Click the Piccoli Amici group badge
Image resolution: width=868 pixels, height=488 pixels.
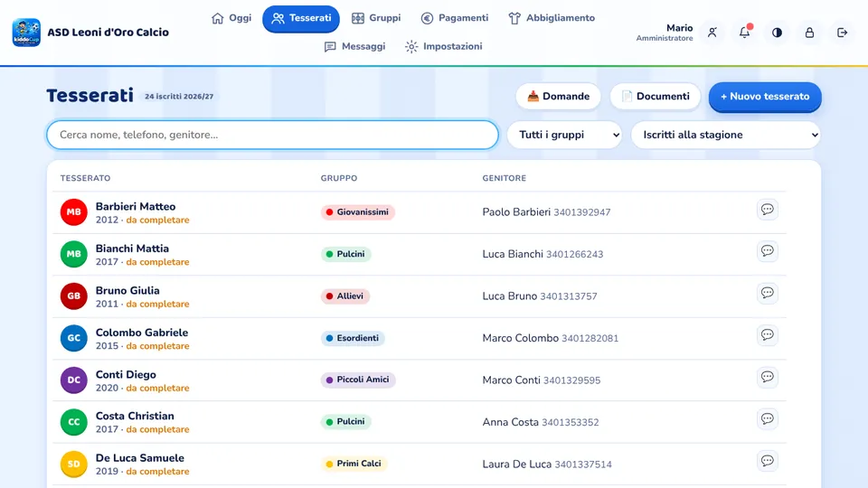(358, 380)
